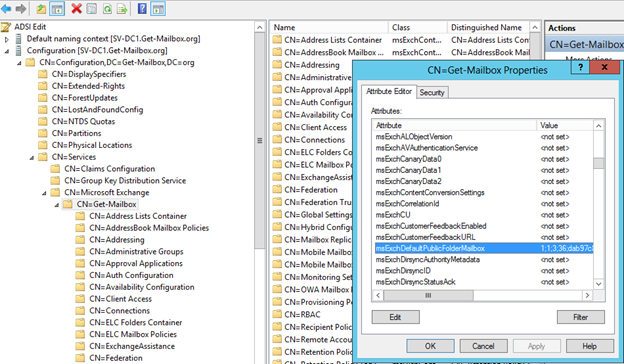This screenshot has width=624, height=364.
Task: Click the Help button in properties dialog
Action: coord(590,346)
